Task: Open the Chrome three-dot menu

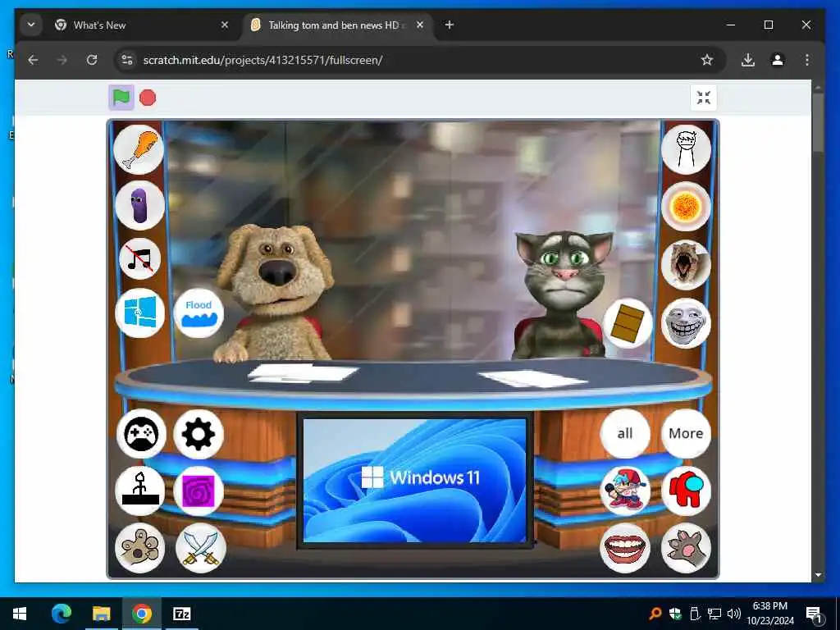Action: coord(807,60)
